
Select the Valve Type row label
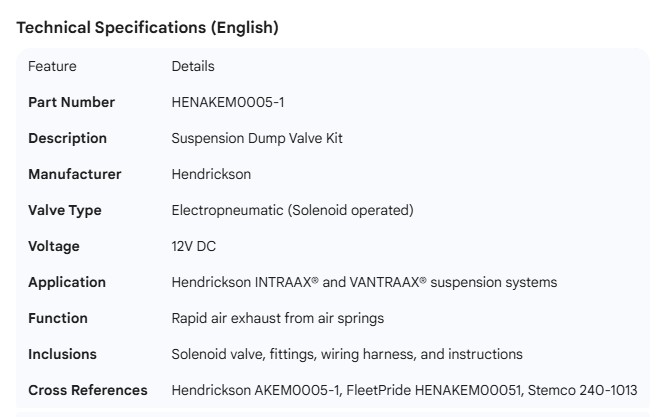[65, 210]
